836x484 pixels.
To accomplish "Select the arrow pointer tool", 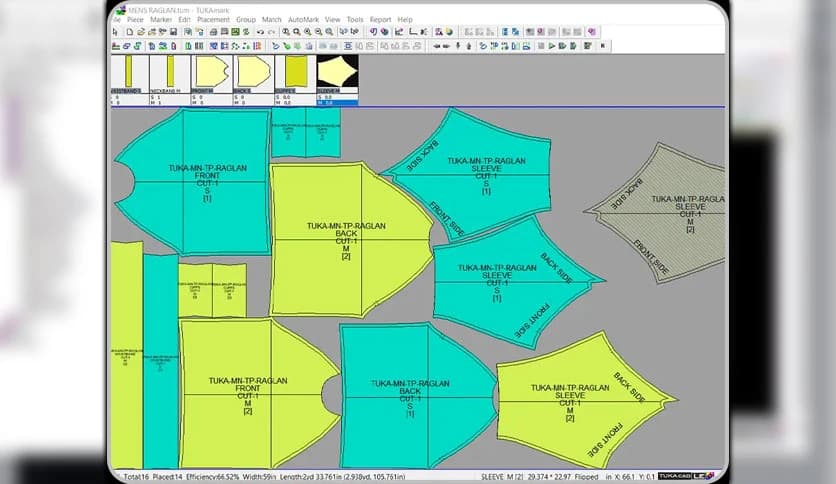I will click(x=116, y=32).
